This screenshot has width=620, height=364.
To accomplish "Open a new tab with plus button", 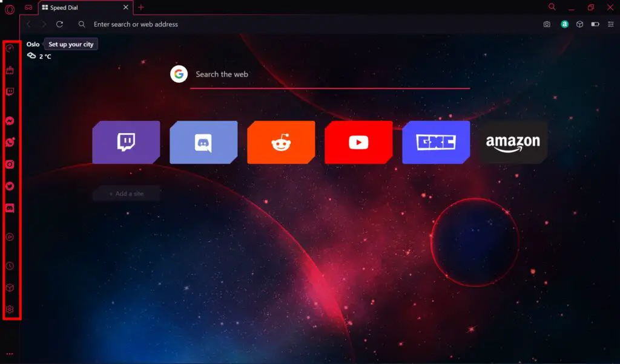I will pyautogui.click(x=140, y=7).
